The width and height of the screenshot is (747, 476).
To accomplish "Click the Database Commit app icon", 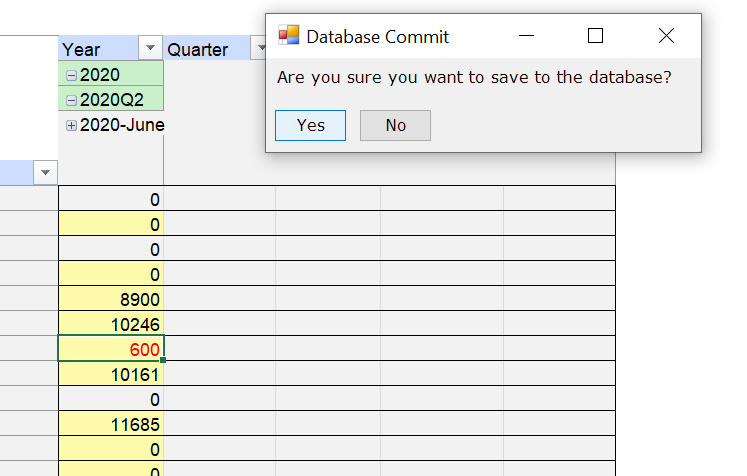I will (x=289, y=35).
